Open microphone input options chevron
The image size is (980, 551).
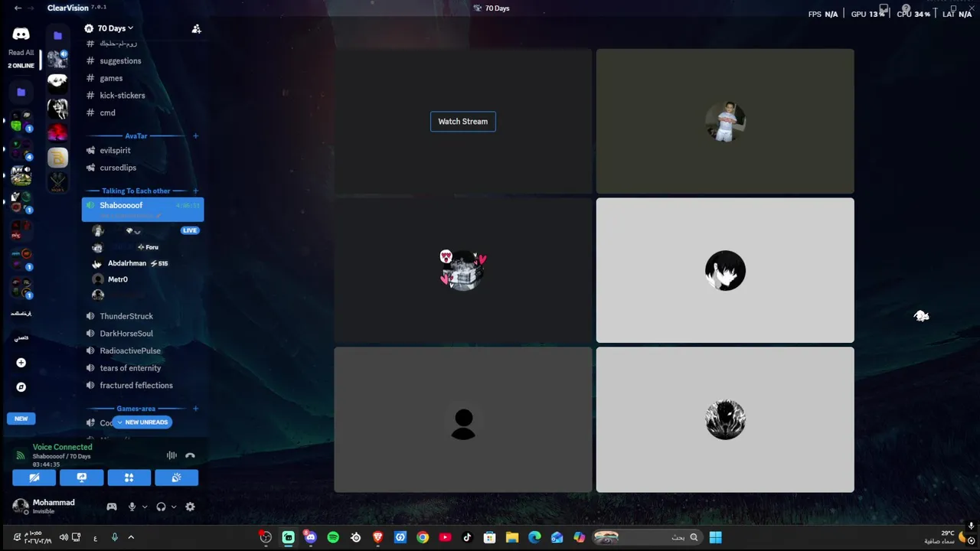144,507
